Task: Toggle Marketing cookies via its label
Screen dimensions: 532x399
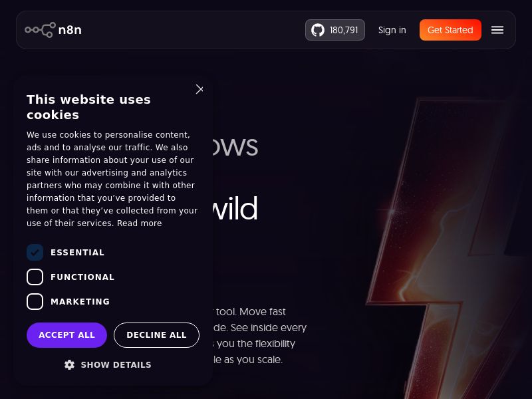Action: tap(80, 301)
